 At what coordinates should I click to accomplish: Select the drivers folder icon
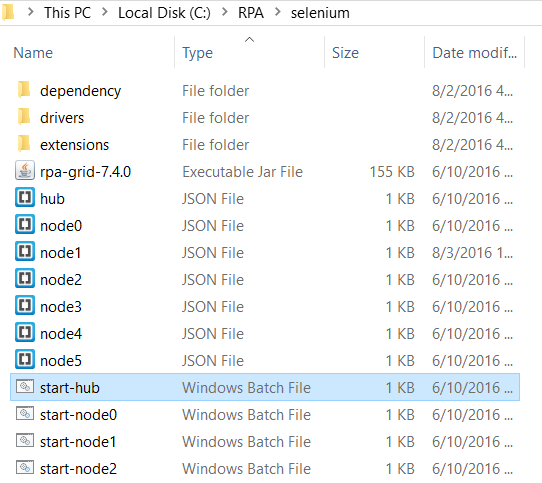pos(24,117)
